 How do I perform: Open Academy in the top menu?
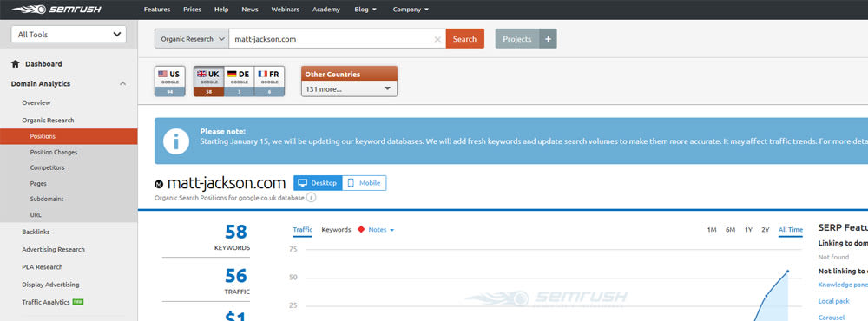click(326, 10)
